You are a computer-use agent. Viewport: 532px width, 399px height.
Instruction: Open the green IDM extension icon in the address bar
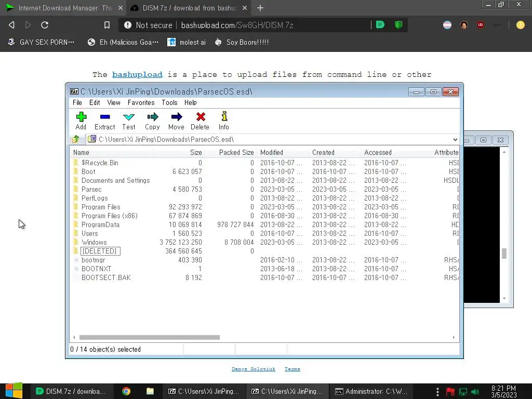[x=380, y=25]
